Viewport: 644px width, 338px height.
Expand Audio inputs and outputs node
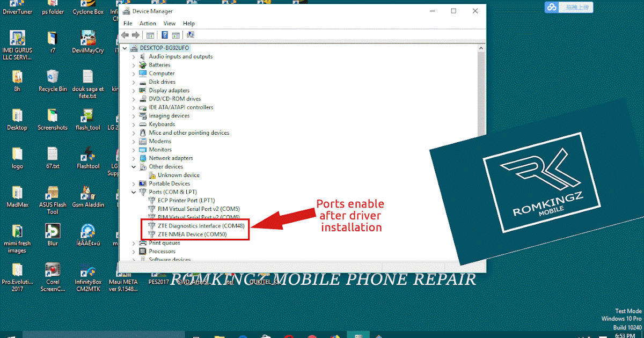coord(134,56)
